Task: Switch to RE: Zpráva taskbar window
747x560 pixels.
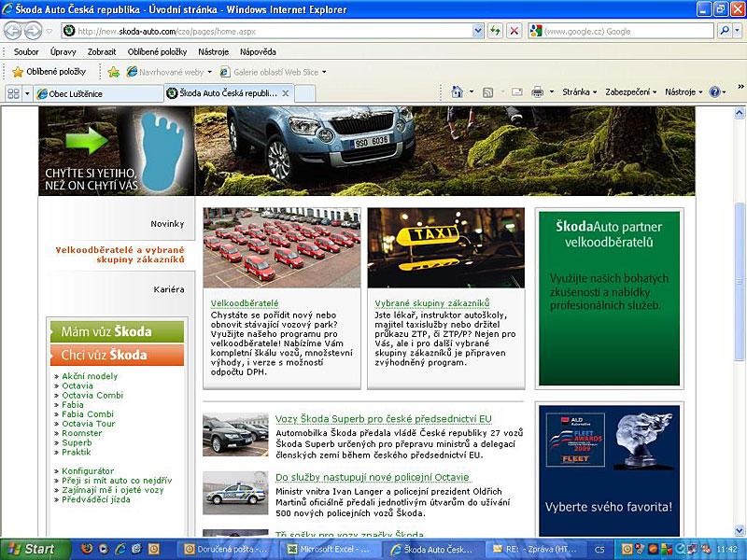Action: tap(535, 549)
